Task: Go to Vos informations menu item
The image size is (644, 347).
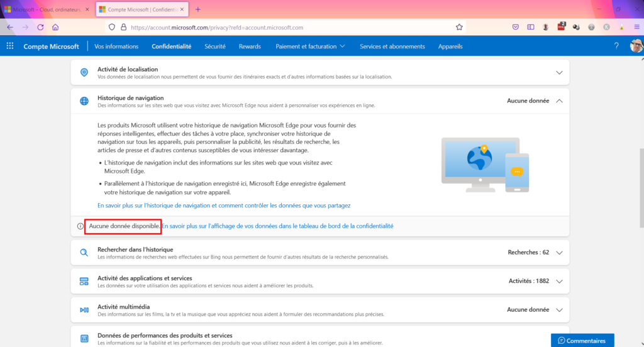Action: click(116, 47)
